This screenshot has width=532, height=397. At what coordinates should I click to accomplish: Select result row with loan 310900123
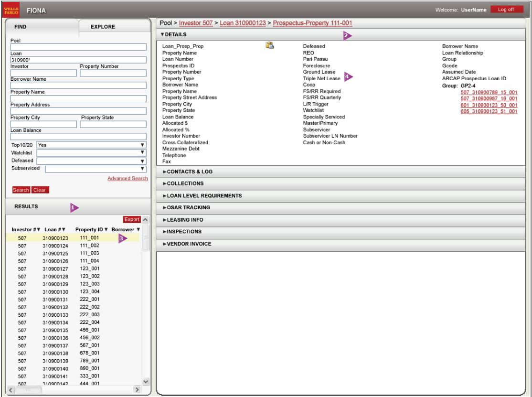tap(73, 238)
